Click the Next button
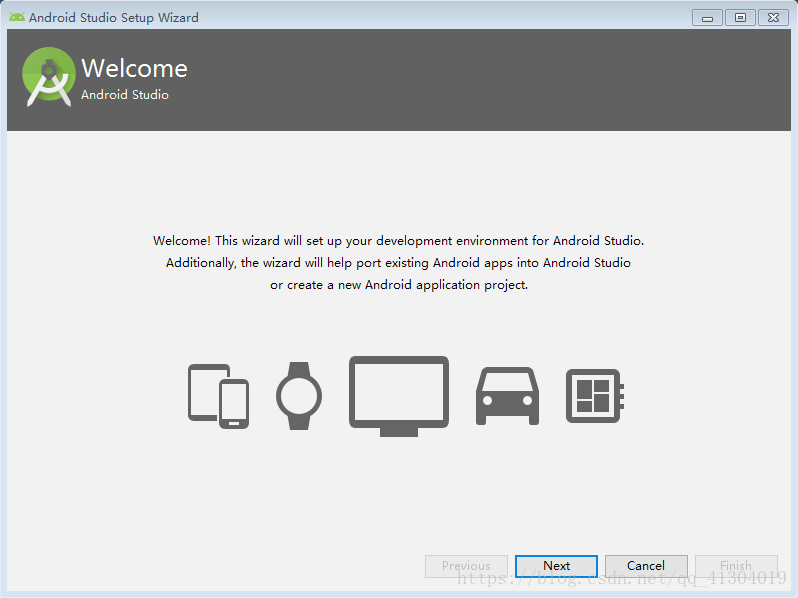The image size is (798, 598). pyautogui.click(x=556, y=566)
